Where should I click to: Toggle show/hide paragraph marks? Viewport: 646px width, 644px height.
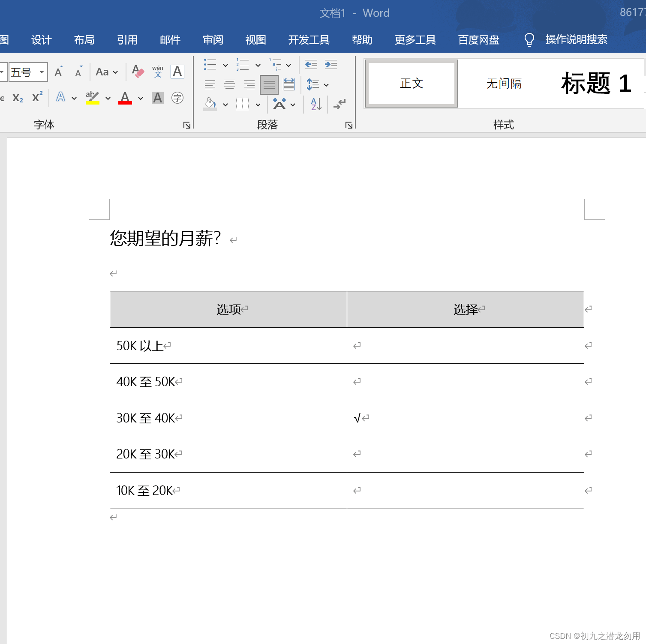[x=340, y=104]
